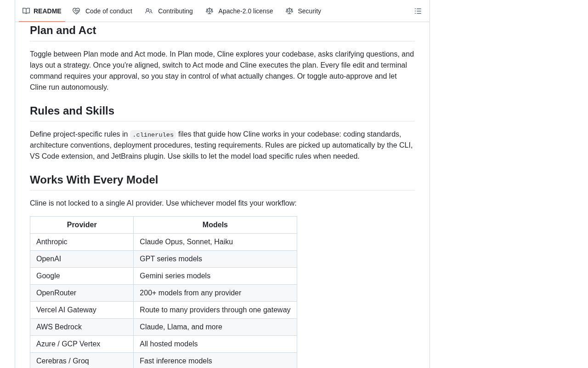588x368 pixels.
Task: Click the sentence Cline is not locked
Action: pyautogui.click(x=163, y=203)
